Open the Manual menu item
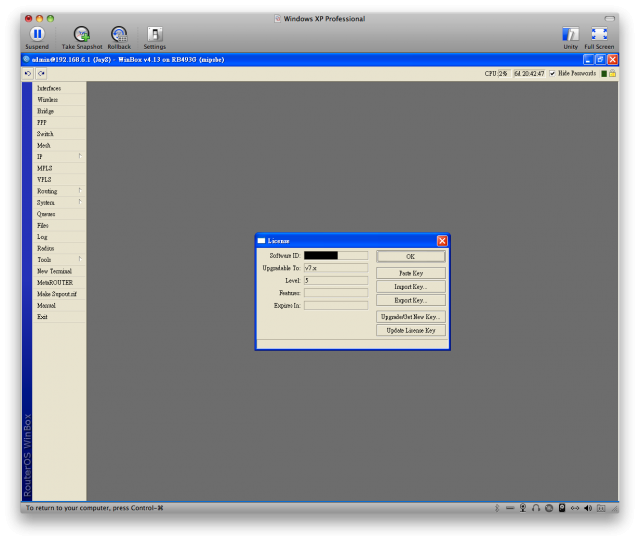 tap(59, 305)
